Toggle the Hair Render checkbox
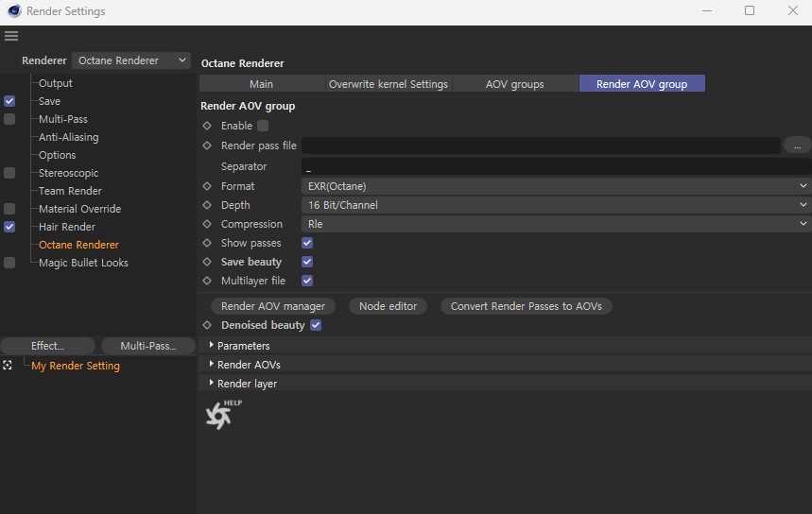This screenshot has width=812, height=514. 9,227
